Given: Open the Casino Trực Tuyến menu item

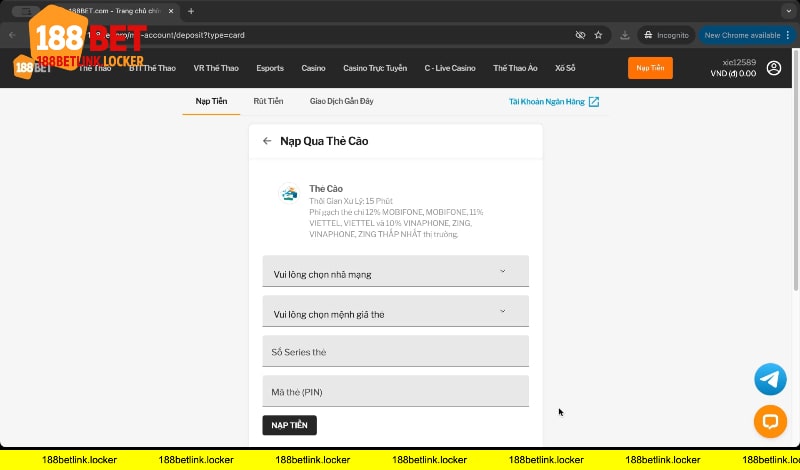Looking at the screenshot, I should (375, 68).
